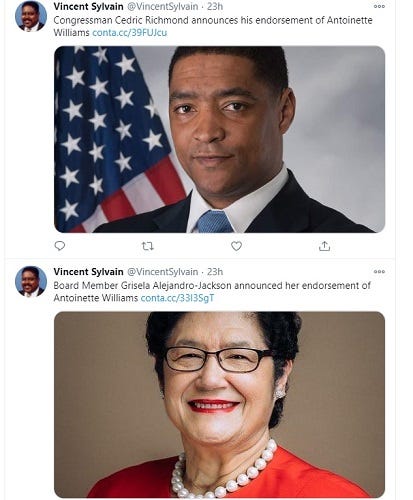413x500 pixels.
Task: Open the second tweet's 23h timestamp
Action: click(215, 272)
